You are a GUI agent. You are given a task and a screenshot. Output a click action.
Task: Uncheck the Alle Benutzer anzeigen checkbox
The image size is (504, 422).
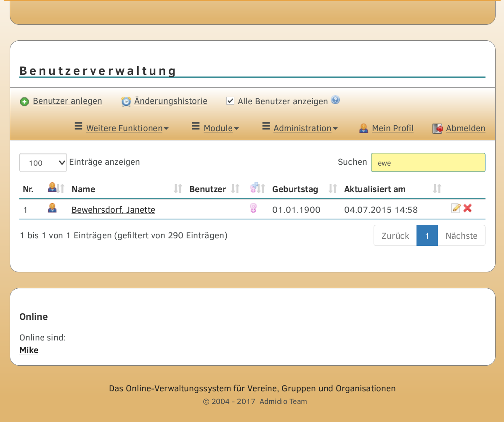[x=230, y=101]
